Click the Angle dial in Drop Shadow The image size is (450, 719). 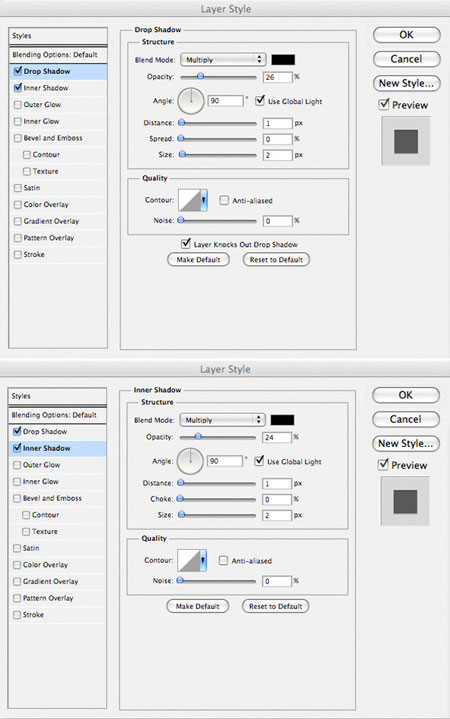click(x=191, y=101)
